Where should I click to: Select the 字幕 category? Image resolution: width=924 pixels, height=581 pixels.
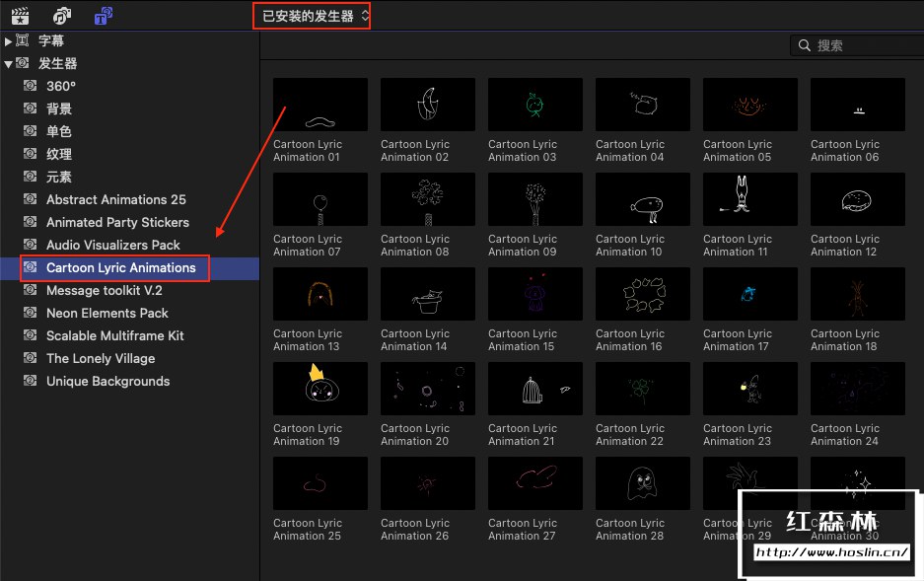(x=51, y=40)
